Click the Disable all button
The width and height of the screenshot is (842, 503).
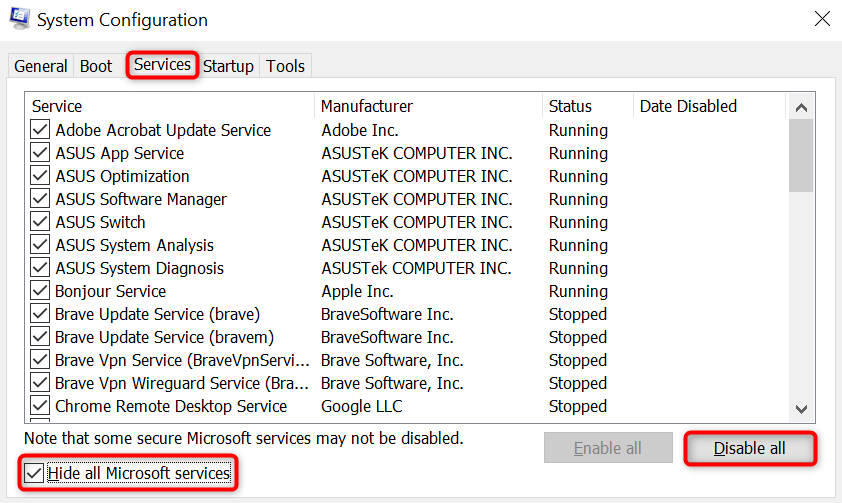click(749, 449)
